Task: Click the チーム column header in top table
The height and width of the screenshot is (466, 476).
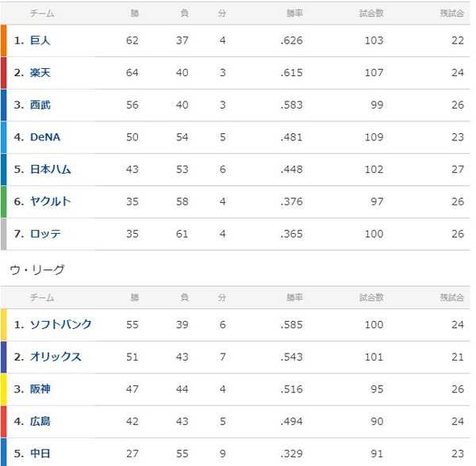Action: click(42, 13)
